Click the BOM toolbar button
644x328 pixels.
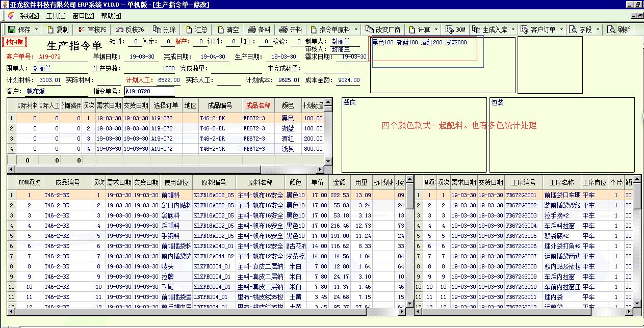point(455,30)
